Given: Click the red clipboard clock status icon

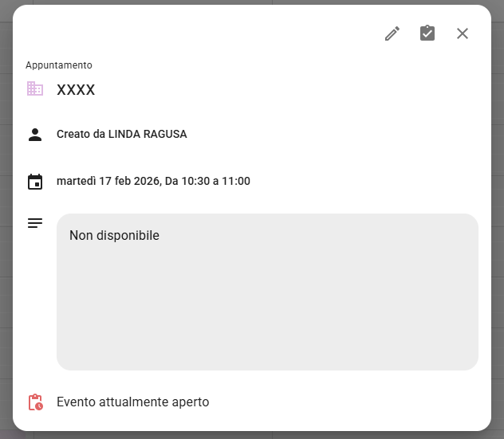Looking at the screenshot, I should tap(35, 402).
